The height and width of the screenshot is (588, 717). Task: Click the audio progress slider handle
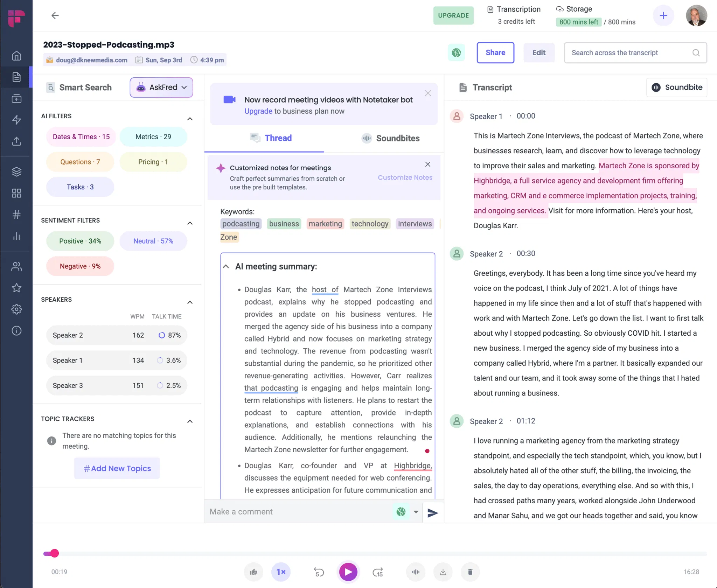54,553
